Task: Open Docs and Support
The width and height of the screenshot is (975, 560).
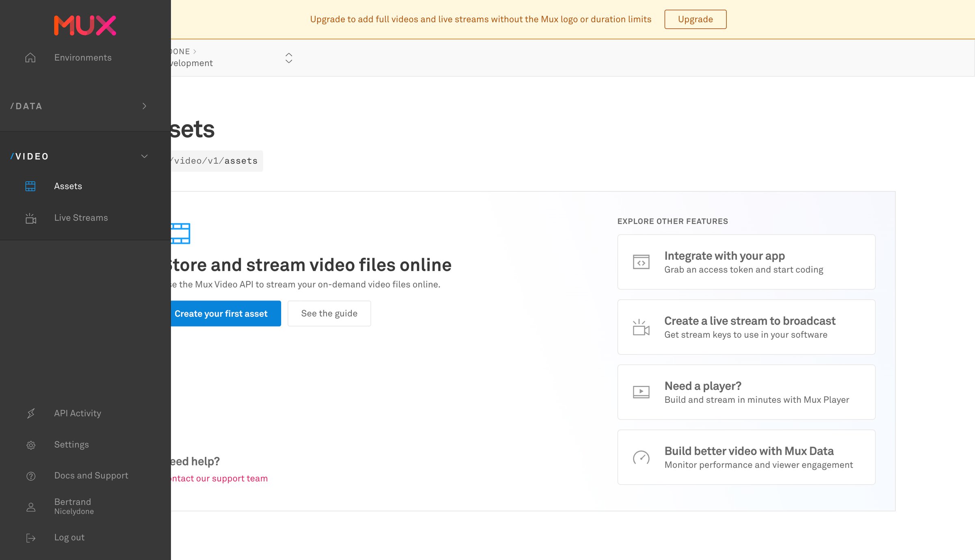Action: (91, 475)
